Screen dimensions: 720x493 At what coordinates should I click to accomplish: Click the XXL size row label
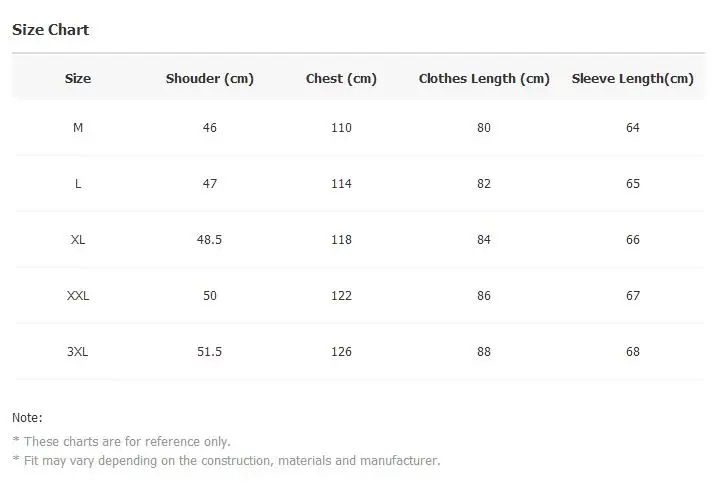click(x=78, y=296)
